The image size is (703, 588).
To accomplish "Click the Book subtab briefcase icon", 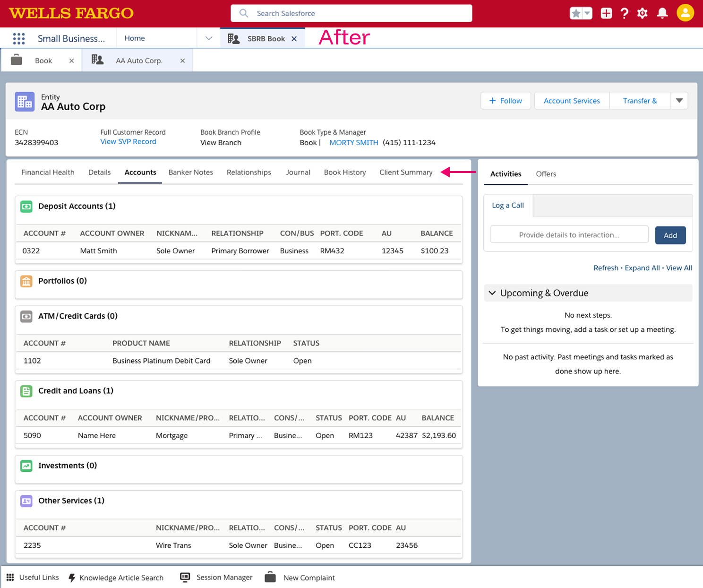I will 17,60.
